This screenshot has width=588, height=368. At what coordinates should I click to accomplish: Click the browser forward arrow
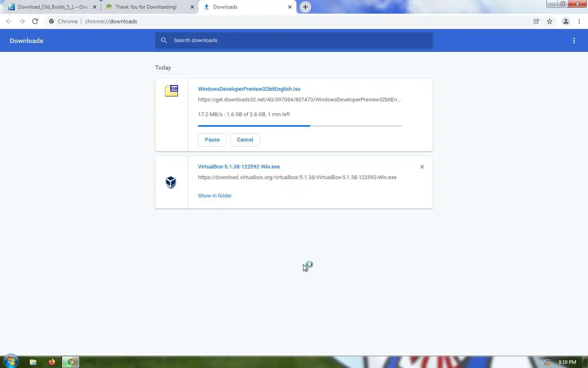(22, 21)
